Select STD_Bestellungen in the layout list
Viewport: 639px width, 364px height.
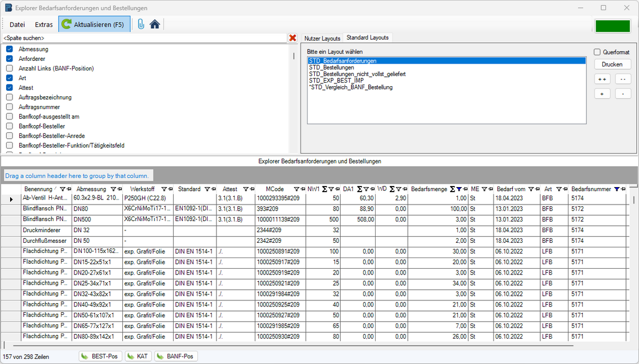pyautogui.click(x=332, y=67)
